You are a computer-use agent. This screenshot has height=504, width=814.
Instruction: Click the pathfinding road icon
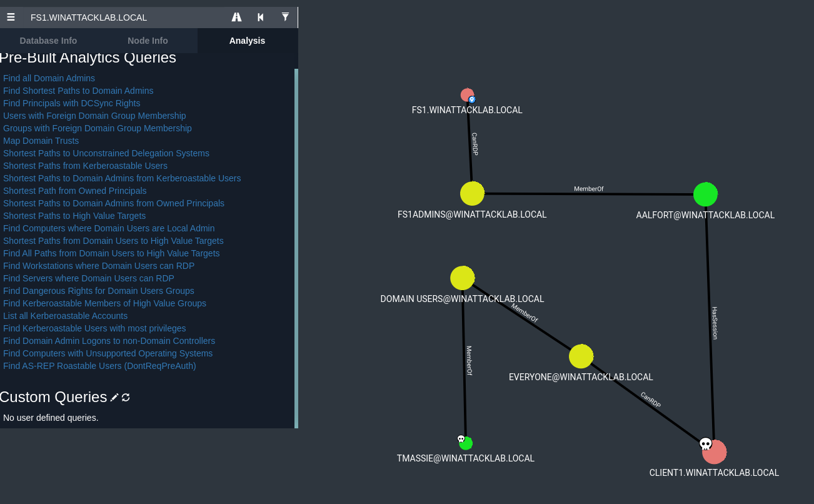(236, 18)
